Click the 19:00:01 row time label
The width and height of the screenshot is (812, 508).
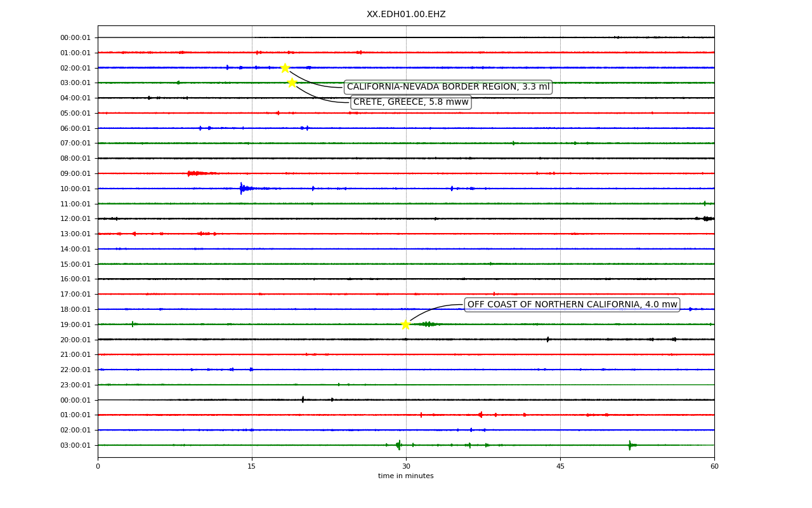75,324
